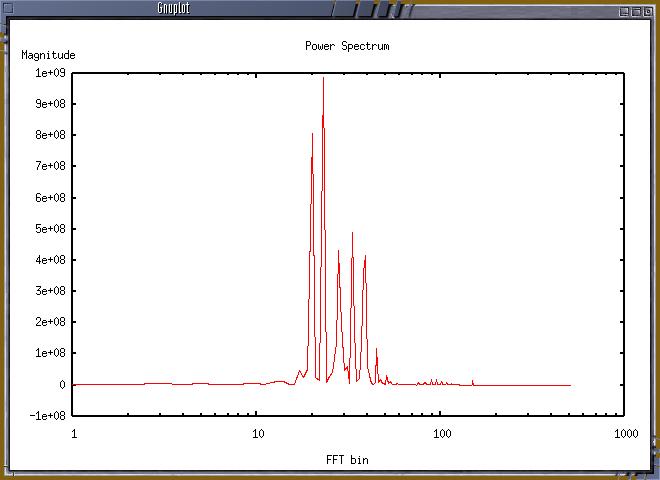Click the second tallest peak near 8e+08
The width and height of the screenshot is (660, 480).
(x=312, y=134)
